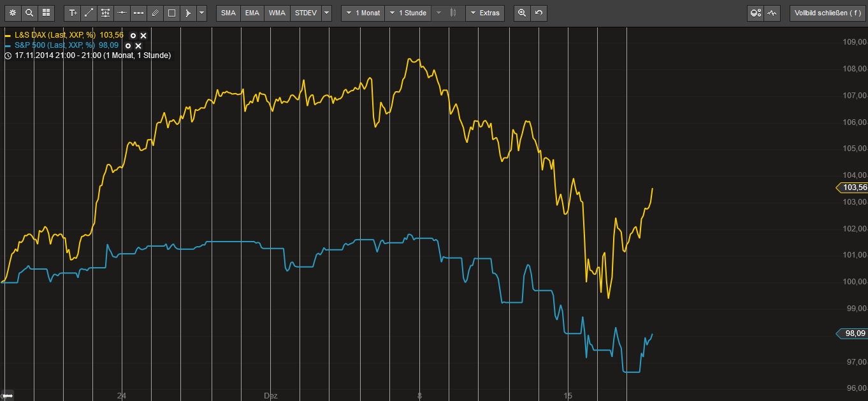Select the rectangle drawing tool

[172, 13]
